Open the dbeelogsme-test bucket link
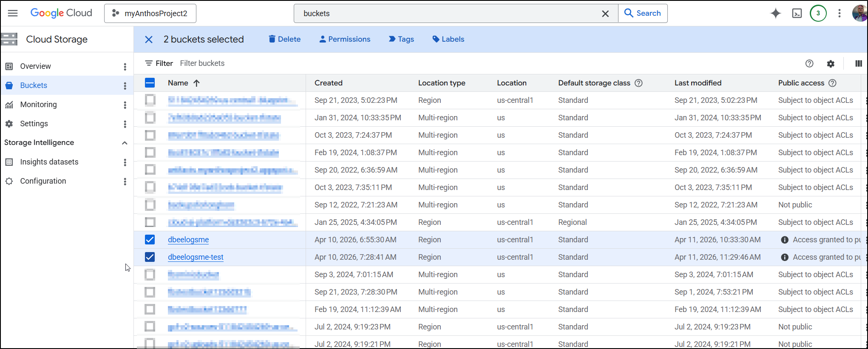 196,257
